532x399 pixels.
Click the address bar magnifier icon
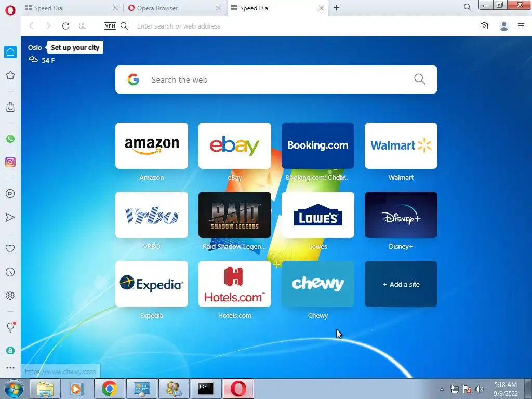[124, 26]
